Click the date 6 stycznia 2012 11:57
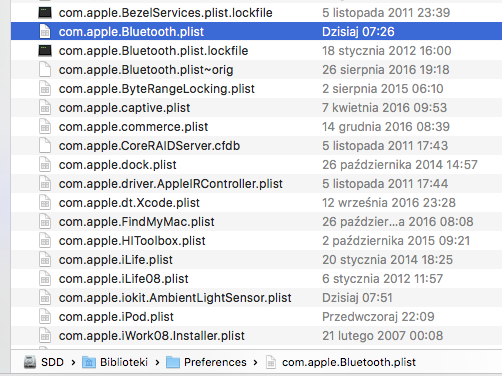Viewport: 502px width, 376px height. [382, 279]
